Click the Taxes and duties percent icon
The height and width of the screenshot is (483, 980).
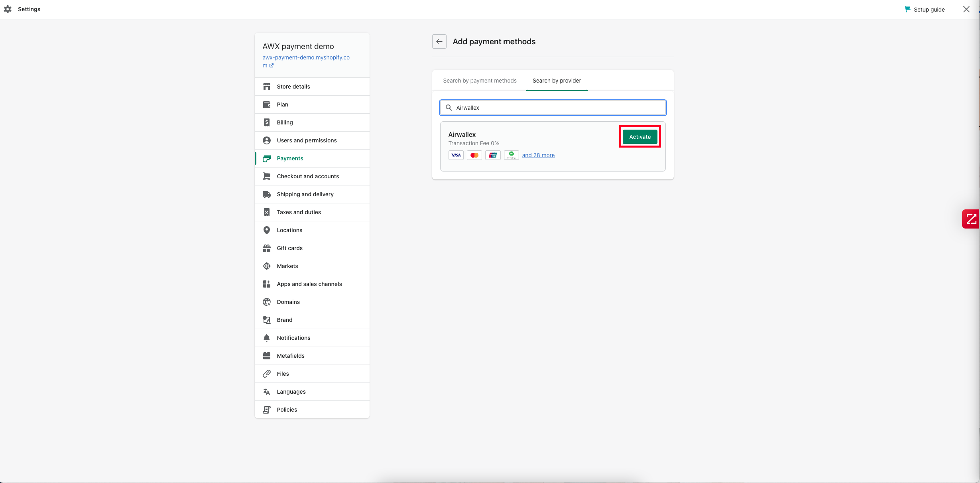click(x=267, y=212)
